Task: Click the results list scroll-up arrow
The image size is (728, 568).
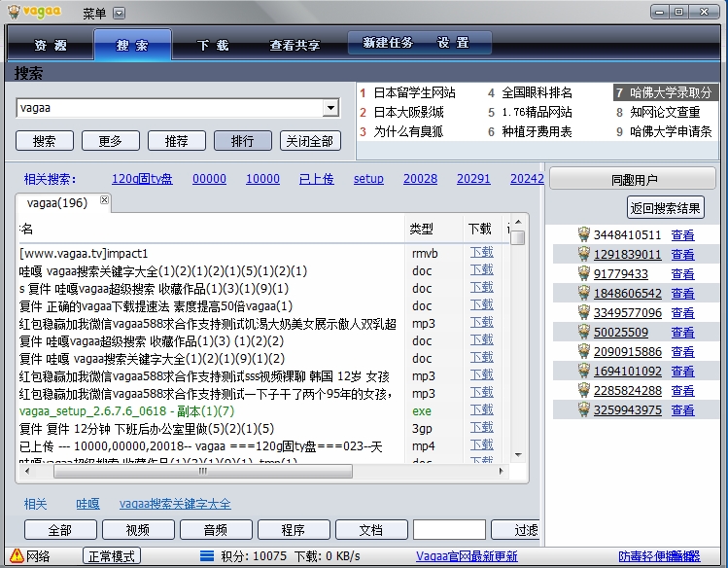Action: coord(518,222)
